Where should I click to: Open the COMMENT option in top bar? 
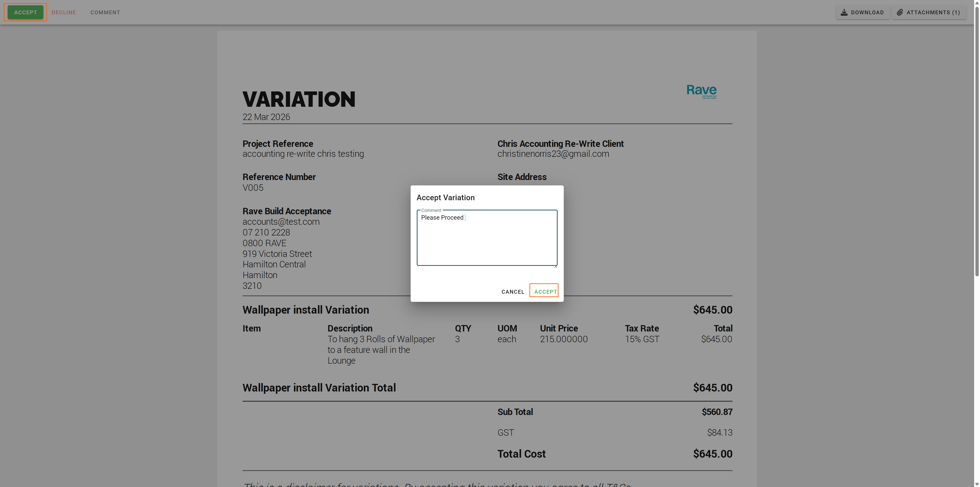click(x=105, y=12)
